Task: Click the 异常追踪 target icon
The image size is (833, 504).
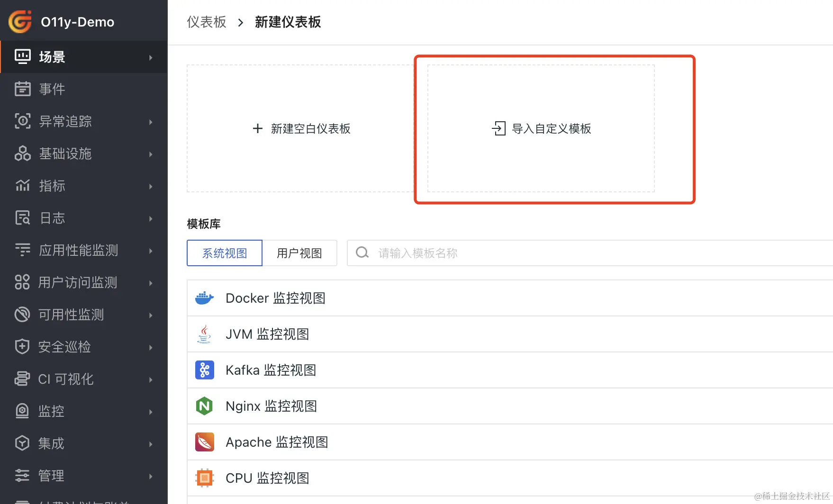Action: click(23, 121)
